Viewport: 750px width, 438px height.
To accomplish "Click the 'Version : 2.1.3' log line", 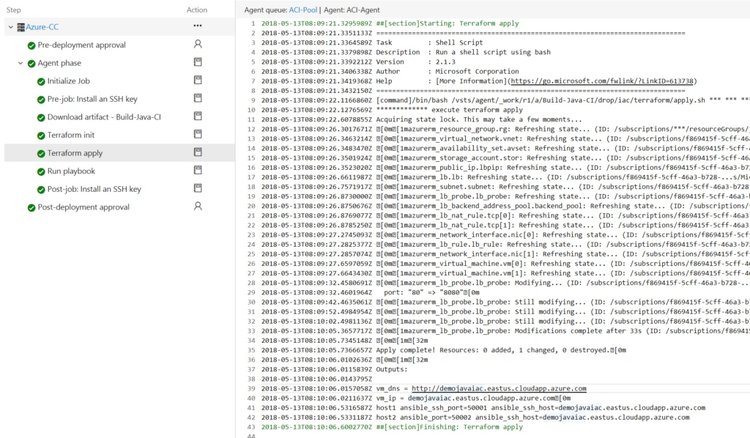I will pos(358,62).
